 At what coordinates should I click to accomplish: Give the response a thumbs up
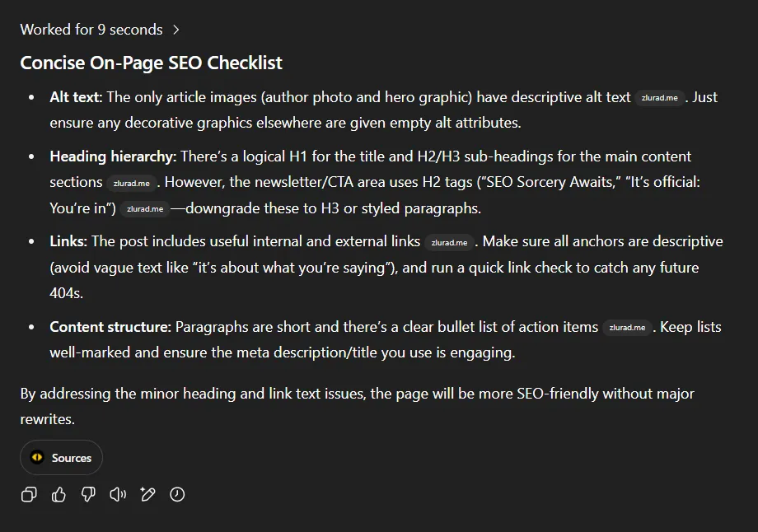point(58,494)
